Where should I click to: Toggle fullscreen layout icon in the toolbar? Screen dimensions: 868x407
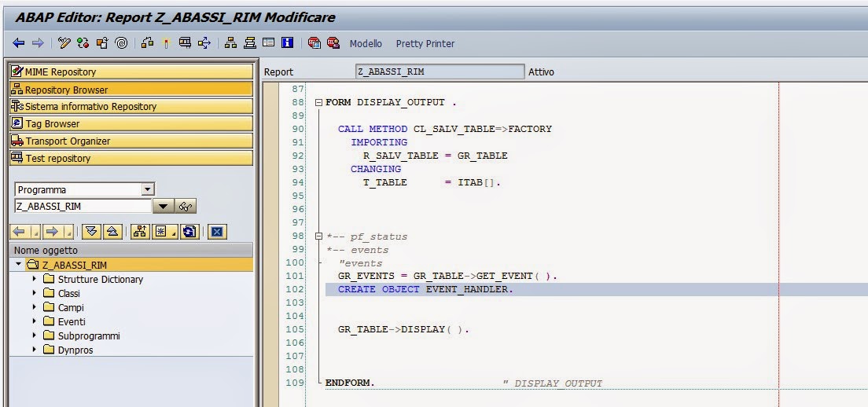pos(268,43)
